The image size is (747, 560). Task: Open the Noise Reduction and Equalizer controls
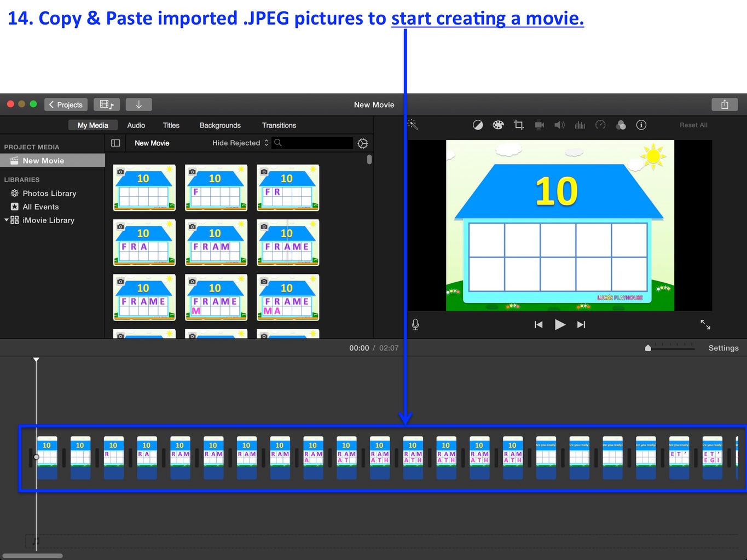[x=580, y=125]
